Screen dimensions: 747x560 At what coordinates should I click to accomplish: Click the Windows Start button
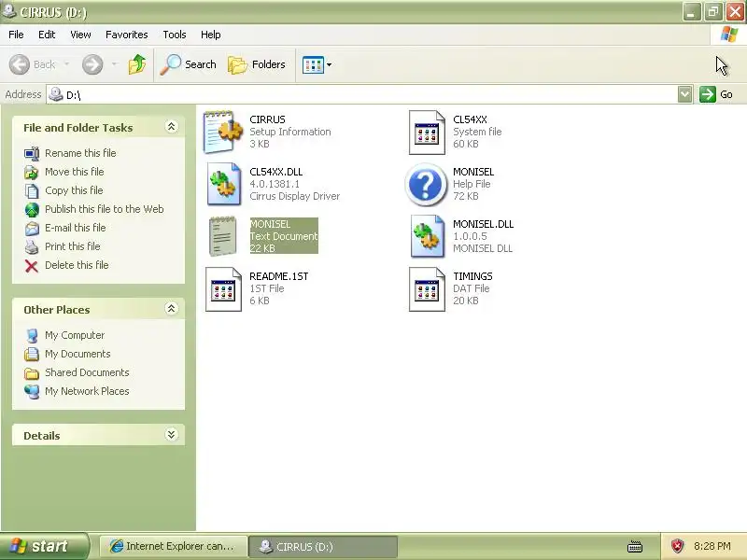pos(45,546)
